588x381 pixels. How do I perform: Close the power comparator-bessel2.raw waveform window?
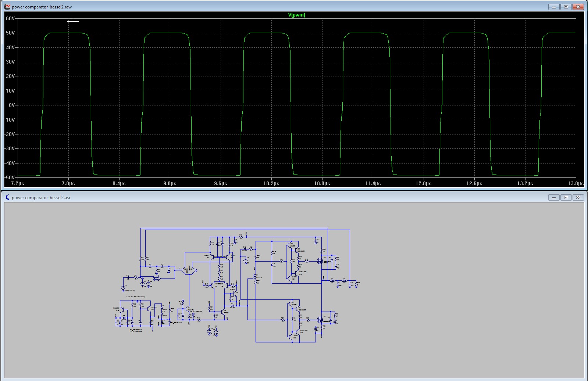pyautogui.click(x=578, y=7)
